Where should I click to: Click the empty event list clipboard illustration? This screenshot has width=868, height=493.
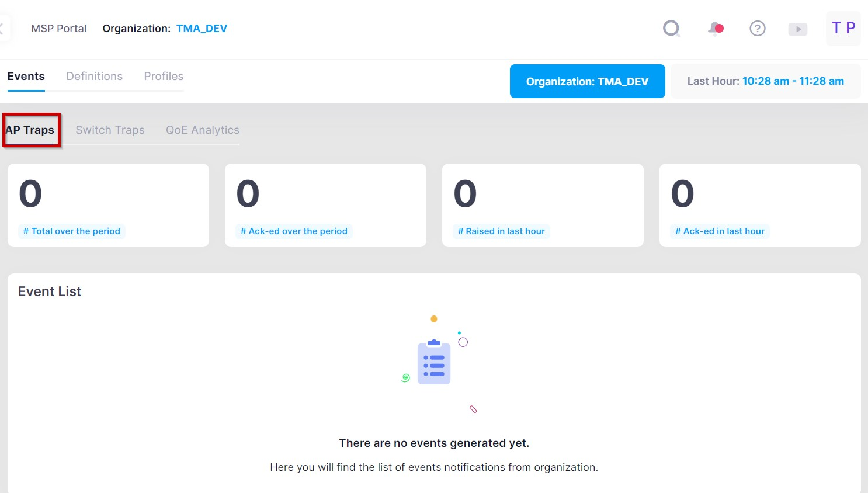pos(434,363)
